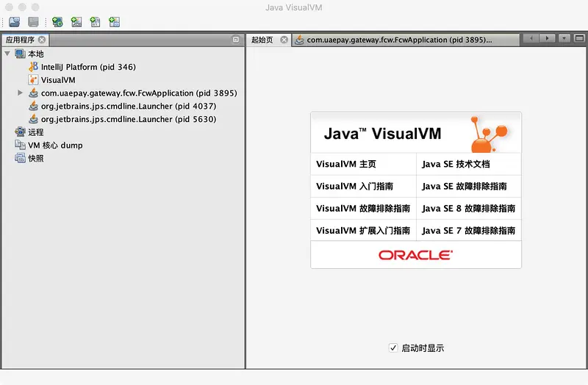
Task: Collapse the 本地 tree node
Action: tap(7, 54)
